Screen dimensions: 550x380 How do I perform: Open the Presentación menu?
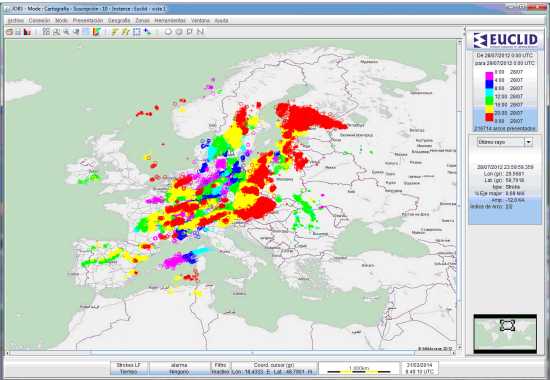88,21
